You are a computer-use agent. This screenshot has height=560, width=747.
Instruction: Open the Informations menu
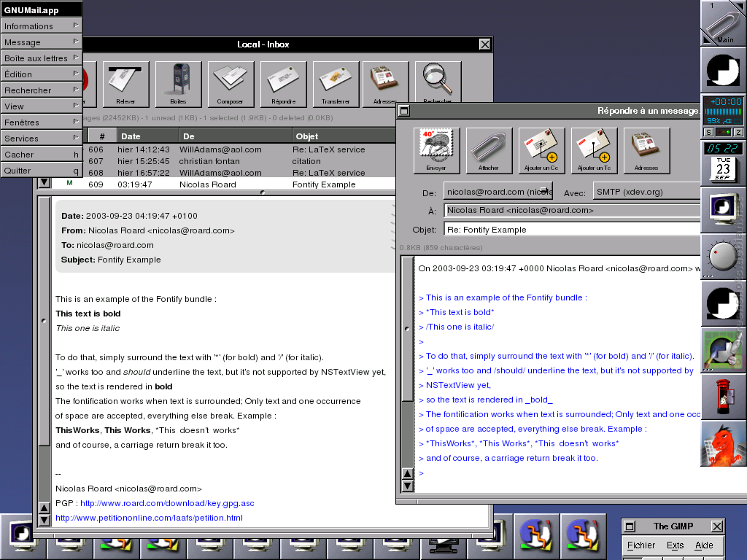[x=42, y=26]
